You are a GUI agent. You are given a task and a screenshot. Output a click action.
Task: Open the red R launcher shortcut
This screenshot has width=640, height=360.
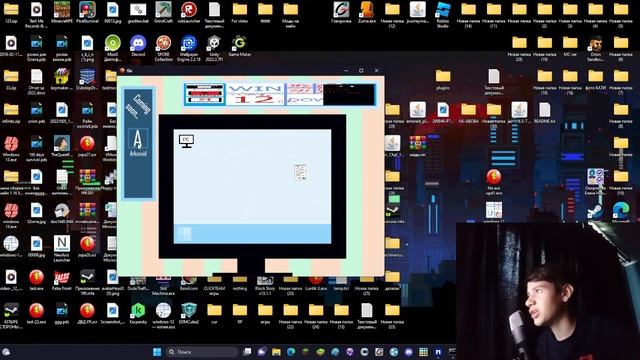[189, 12]
